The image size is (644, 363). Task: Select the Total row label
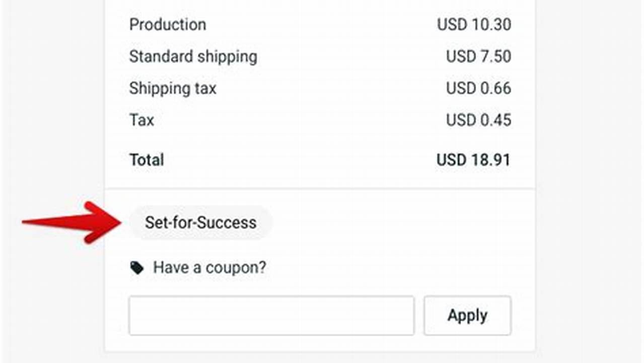(x=146, y=160)
